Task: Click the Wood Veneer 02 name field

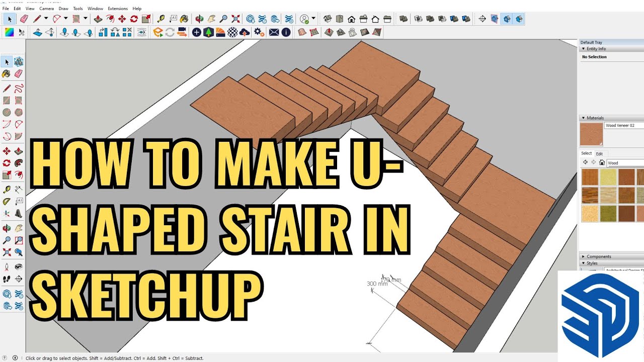Action: click(x=624, y=126)
